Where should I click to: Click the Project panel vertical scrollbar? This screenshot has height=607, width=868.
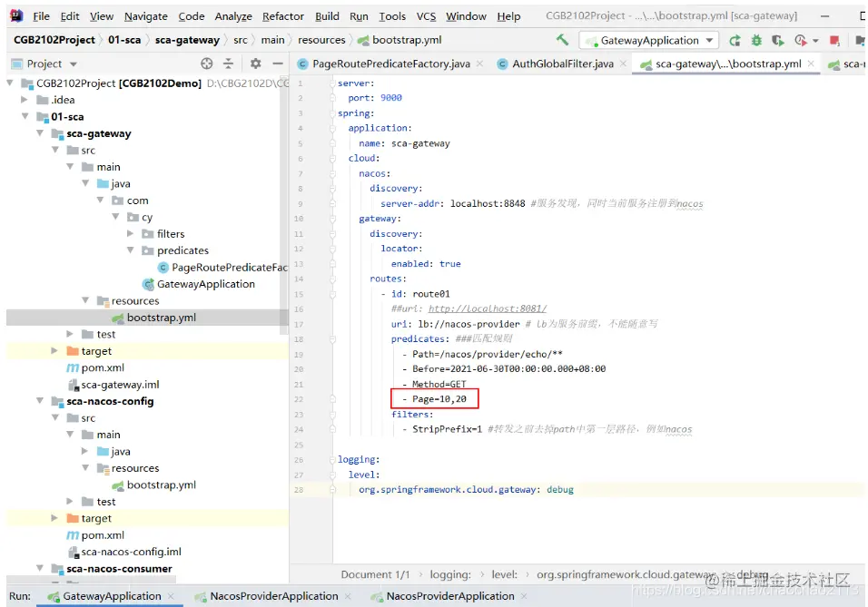(x=284, y=205)
